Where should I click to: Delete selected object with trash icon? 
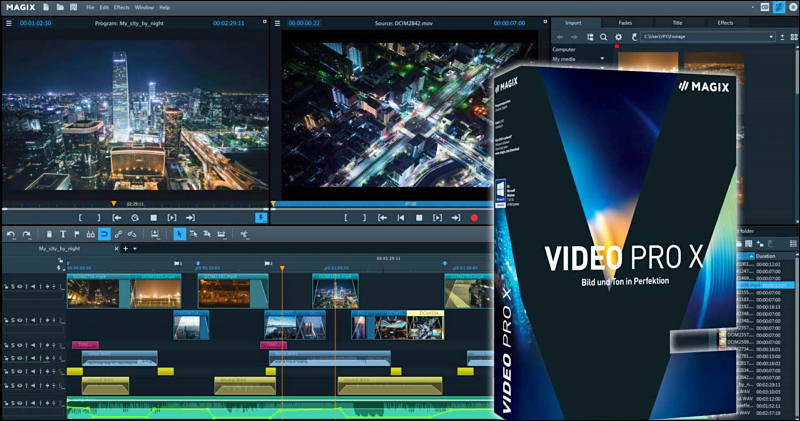49,234
